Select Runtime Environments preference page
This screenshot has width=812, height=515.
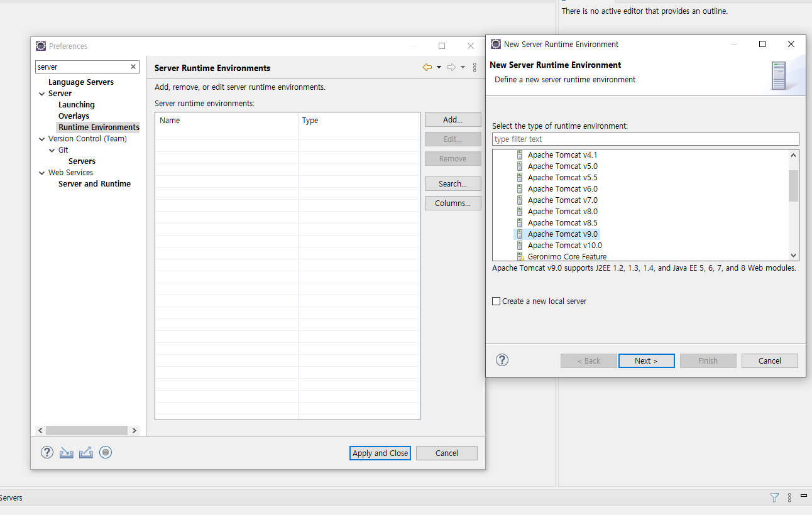tap(99, 127)
